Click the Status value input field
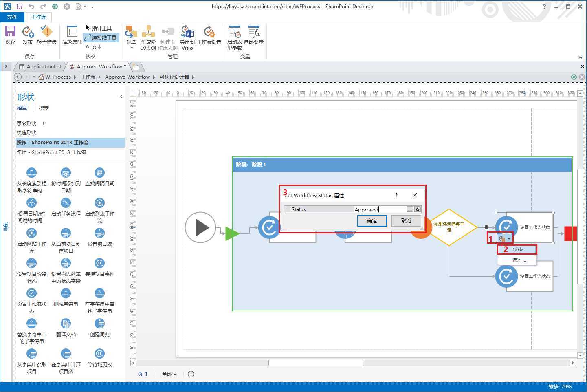Image resolution: width=587 pixels, height=392 pixels. click(380, 209)
